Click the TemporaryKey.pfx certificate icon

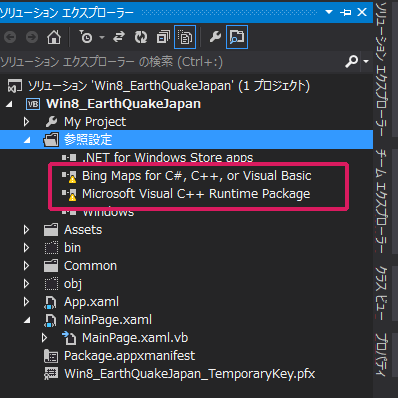51,374
